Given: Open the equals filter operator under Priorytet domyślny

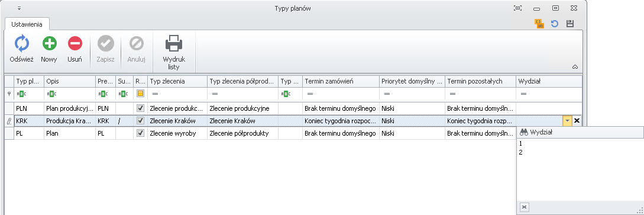Looking at the screenshot, I should [387, 94].
